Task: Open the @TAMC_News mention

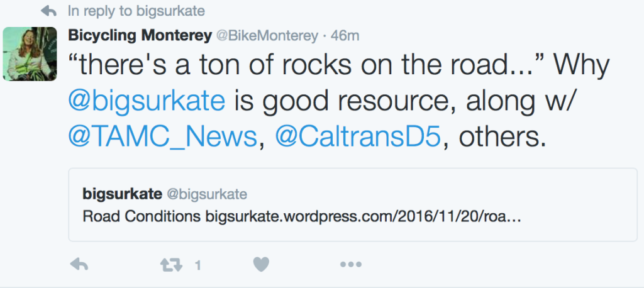Action: [x=163, y=138]
